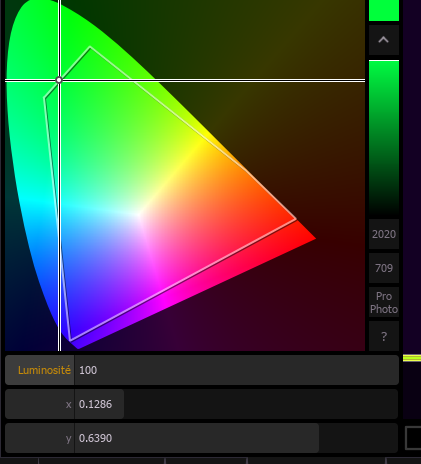Screen dimensions: 421x464
Task: Select the 709 gamut button
Action: (384, 268)
